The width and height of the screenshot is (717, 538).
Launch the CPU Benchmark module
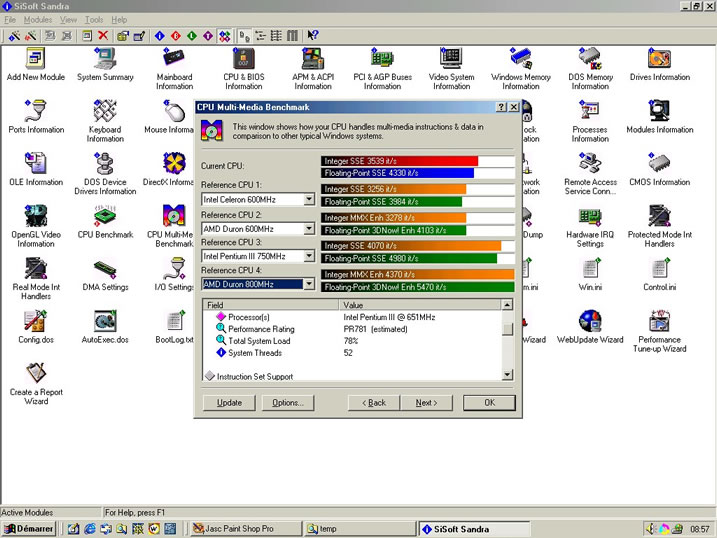click(x=105, y=222)
